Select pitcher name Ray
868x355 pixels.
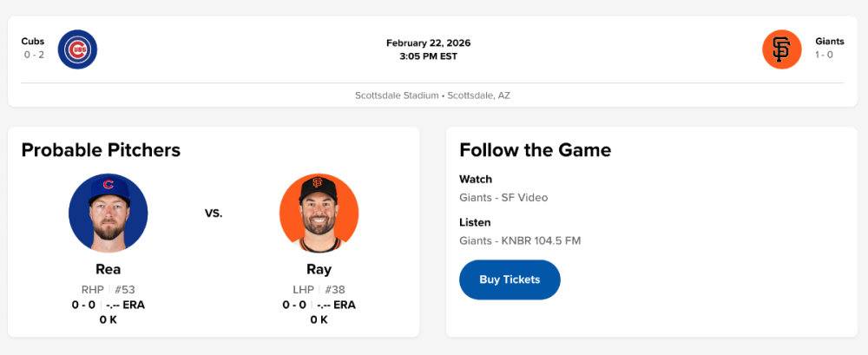point(319,269)
